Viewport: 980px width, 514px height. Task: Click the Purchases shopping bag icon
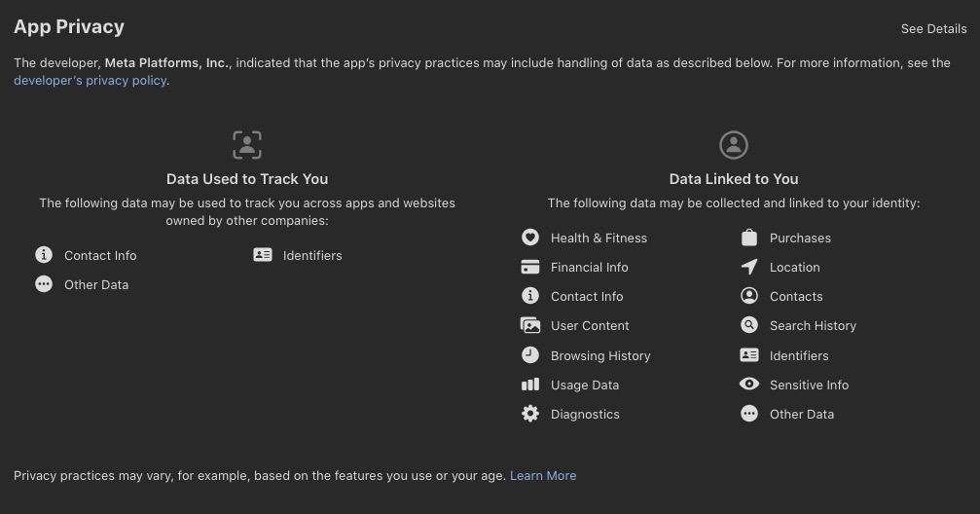pos(748,237)
